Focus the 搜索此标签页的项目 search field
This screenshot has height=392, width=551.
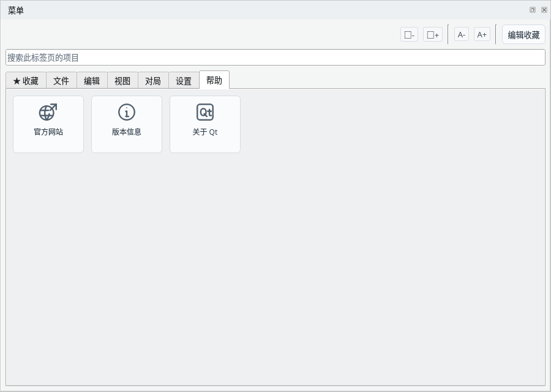(x=275, y=58)
